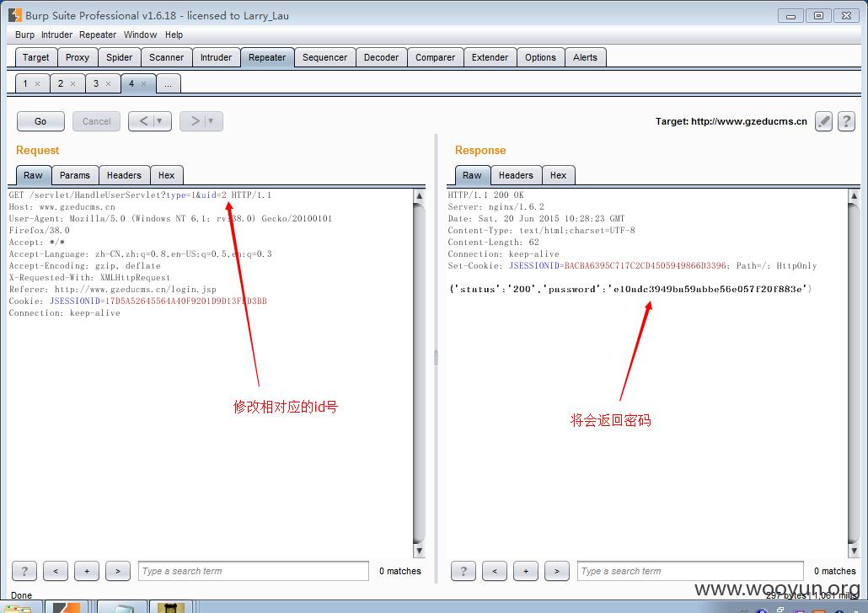Viewport: 868px width, 613px height.
Task: Click the JSESSIONID cookie value in request
Action: (186, 301)
